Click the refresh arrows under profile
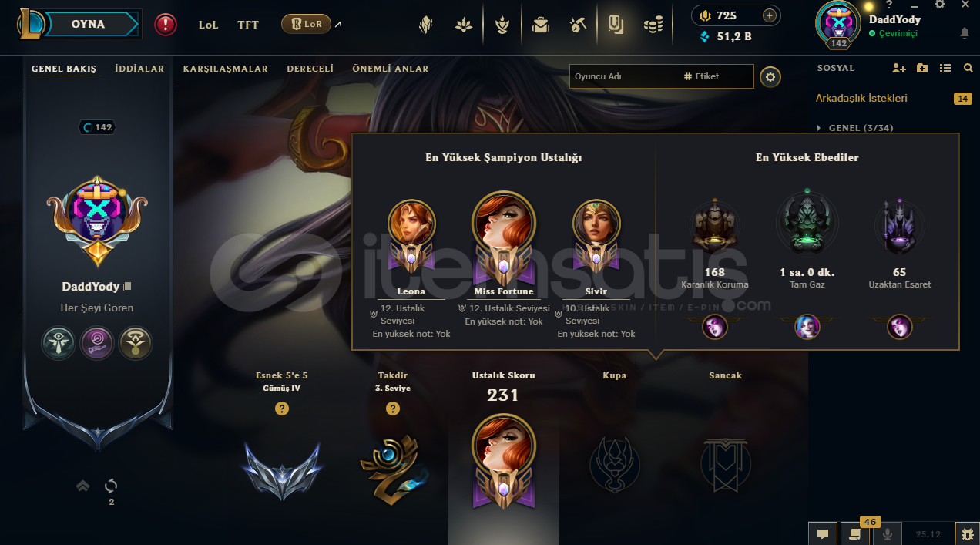This screenshot has height=545, width=980. (x=110, y=486)
